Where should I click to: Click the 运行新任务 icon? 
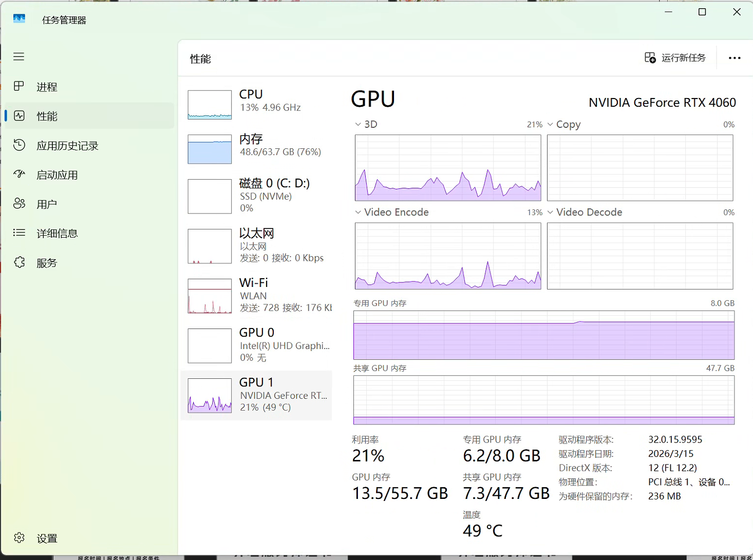(650, 57)
